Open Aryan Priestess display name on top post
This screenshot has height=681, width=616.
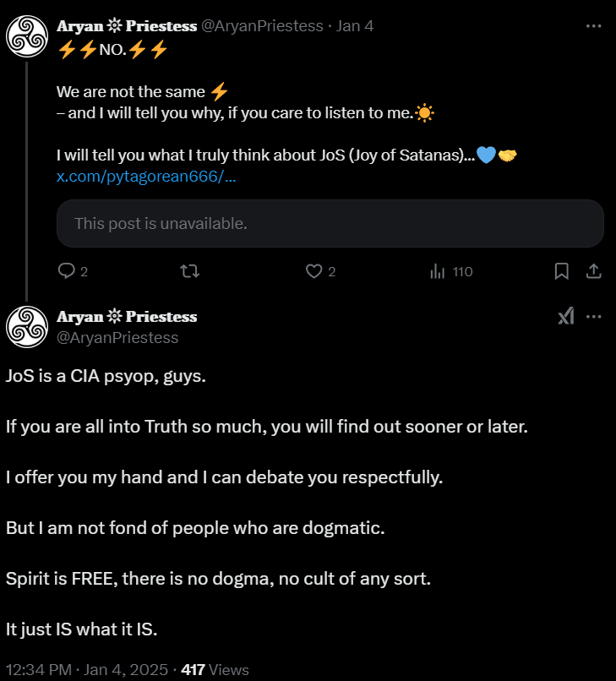pos(126,26)
